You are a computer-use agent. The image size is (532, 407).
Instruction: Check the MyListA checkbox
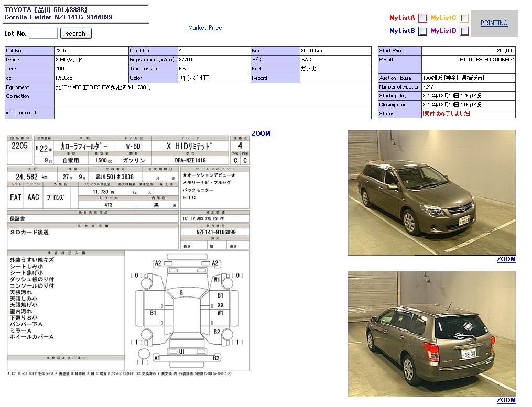pyautogui.click(x=422, y=18)
